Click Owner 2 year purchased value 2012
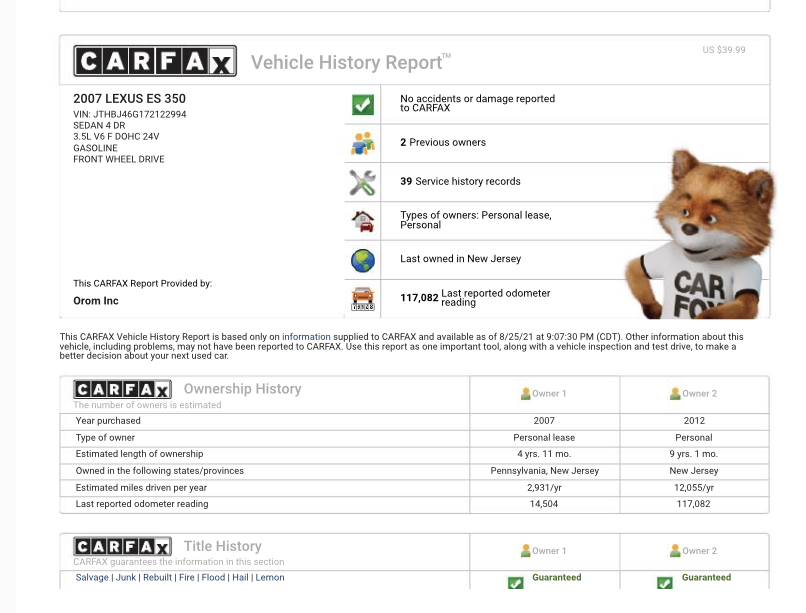Screen dimensions: 806x613 click(694, 421)
